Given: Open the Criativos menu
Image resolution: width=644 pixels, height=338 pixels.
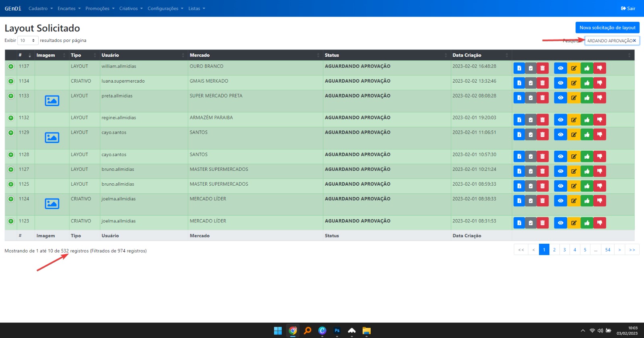Looking at the screenshot, I should click(130, 8).
